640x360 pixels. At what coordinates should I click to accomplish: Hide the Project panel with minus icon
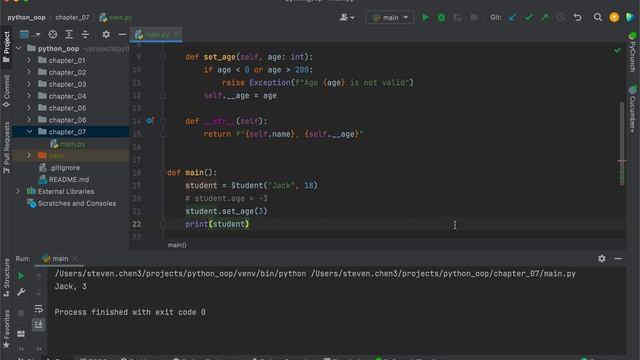coord(122,35)
